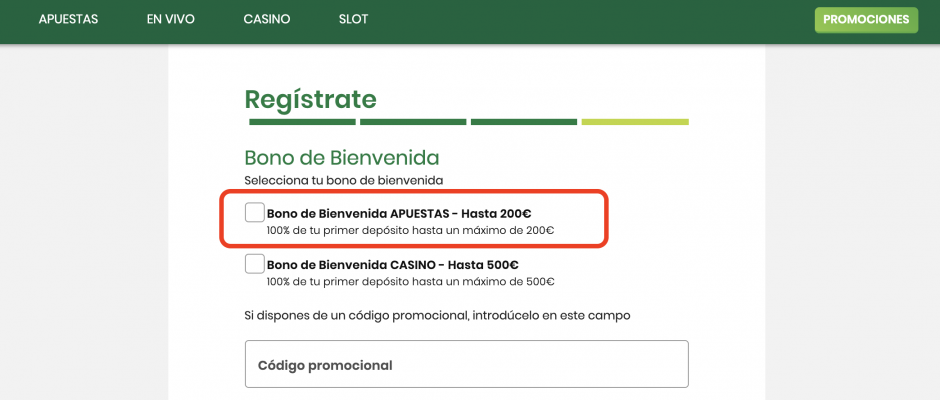Click the 'Bono de Bienvenida APUESTAS - Hasta 200€' label
940x400 pixels.
click(399, 213)
